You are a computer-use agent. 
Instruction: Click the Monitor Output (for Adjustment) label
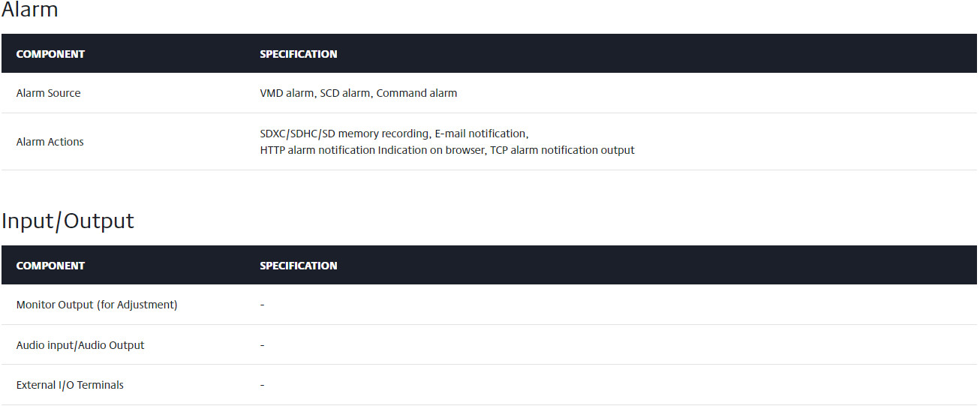pos(97,305)
